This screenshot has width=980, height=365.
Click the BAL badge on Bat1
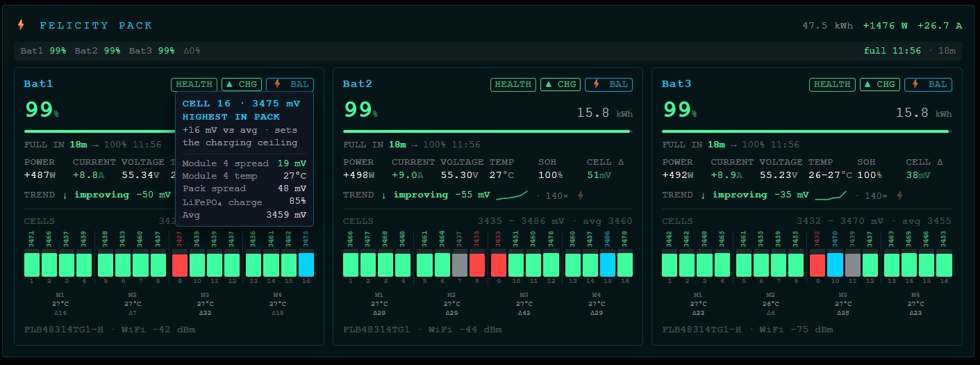click(x=290, y=85)
